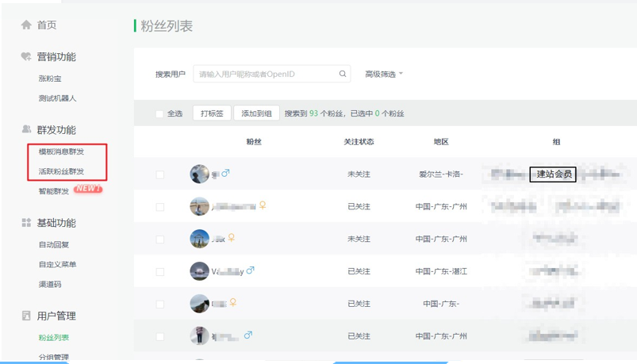Click the search magnifier icon
Screen dimensions: 637x364
(x=343, y=74)
